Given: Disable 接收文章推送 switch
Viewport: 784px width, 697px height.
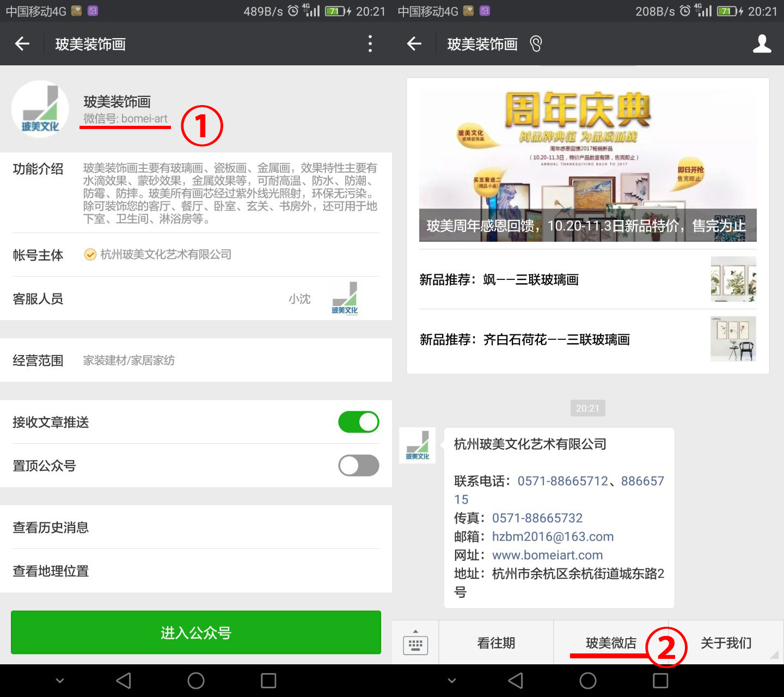Looking at the screenshot, I should click(359, 422).
